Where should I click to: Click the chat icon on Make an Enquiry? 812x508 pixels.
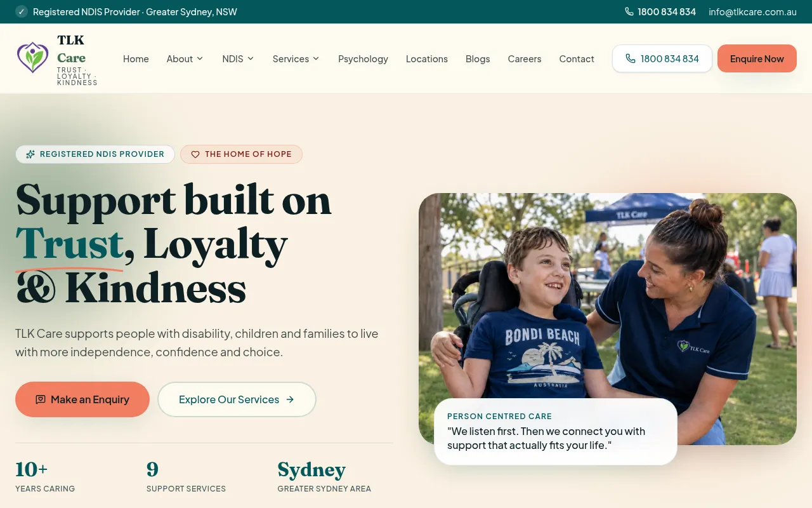[41, 399]
